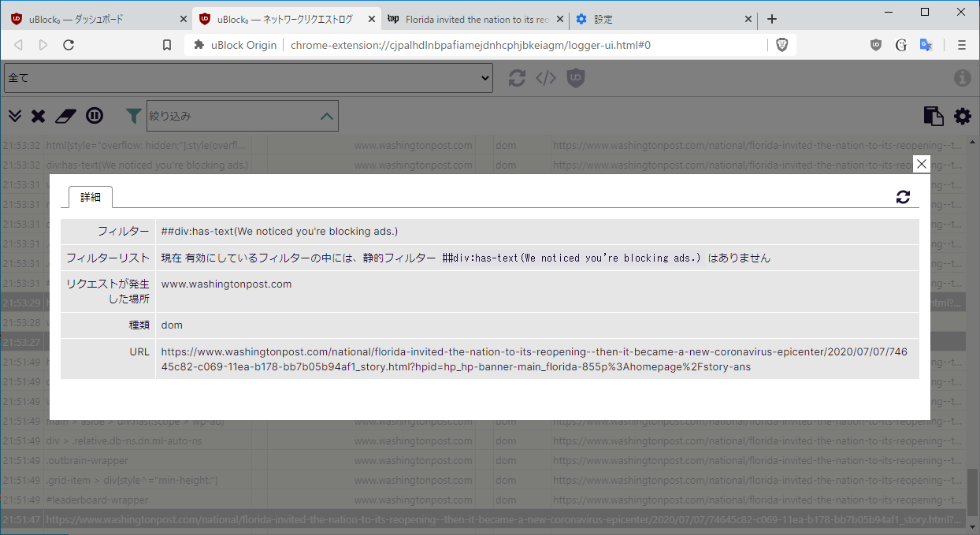The height and width of the screenshot is (535, 980).
Task: Pause the logger
Action: tap(95, 116)
